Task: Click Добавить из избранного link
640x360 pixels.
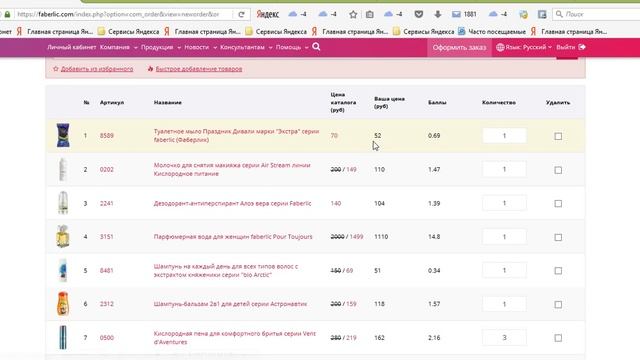Action: tap(97, 69)
